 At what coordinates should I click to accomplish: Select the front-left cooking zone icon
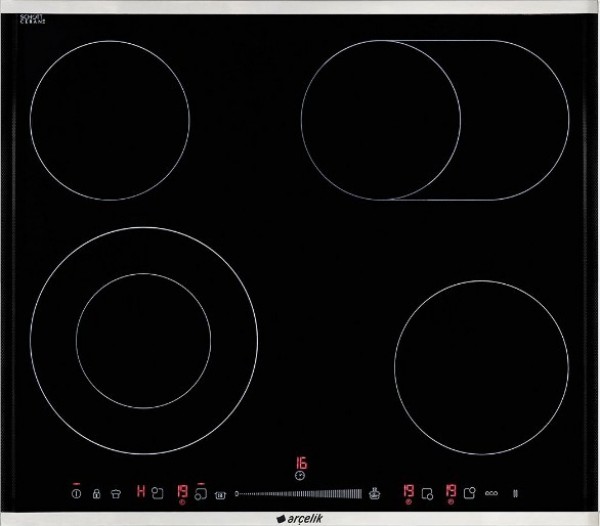201,494
